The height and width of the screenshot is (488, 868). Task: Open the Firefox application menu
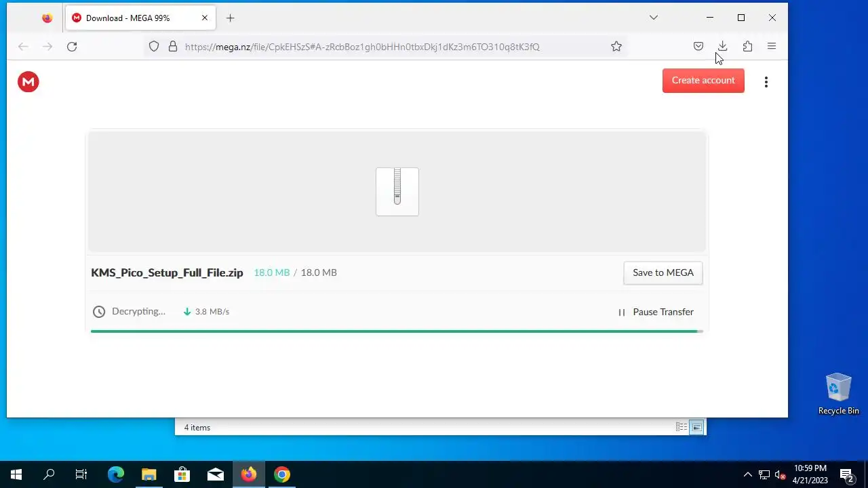(772, 46)
